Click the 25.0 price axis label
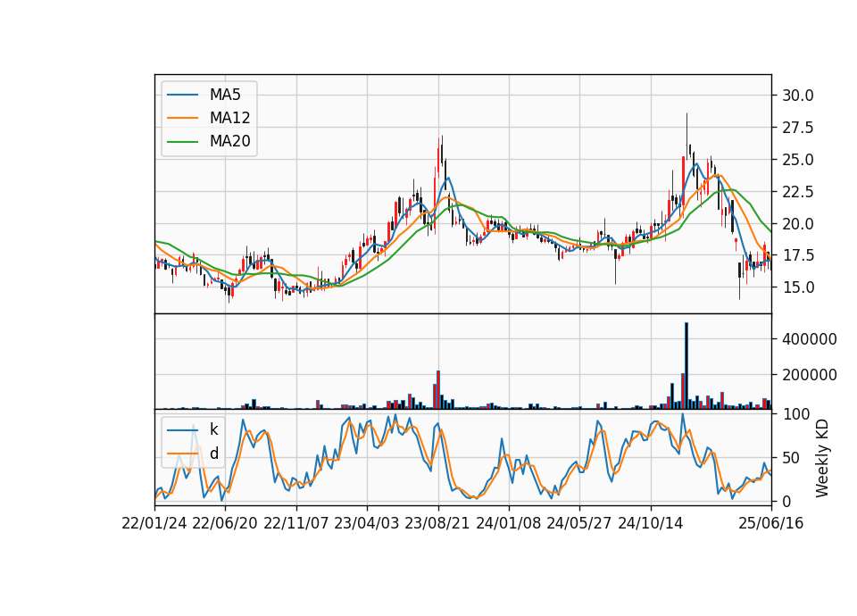The width and height of the screenshot is (857, 616). (798, 160)
